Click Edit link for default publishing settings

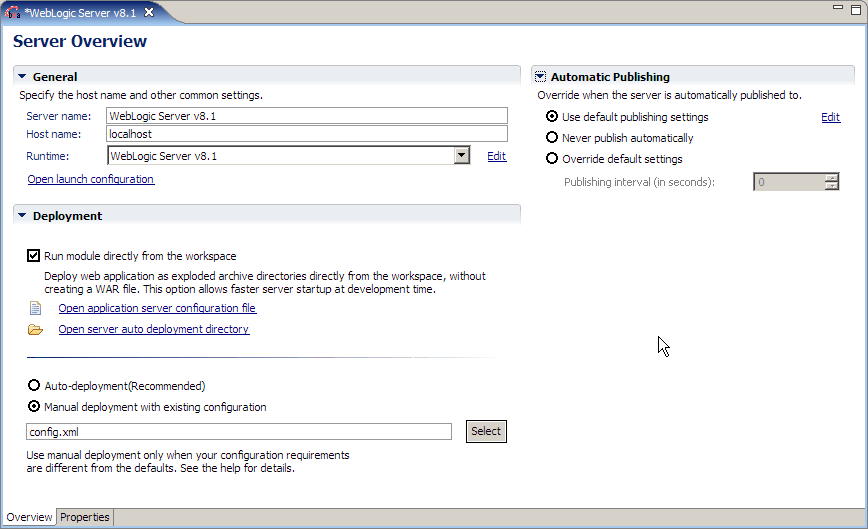[x=830, y=117]
